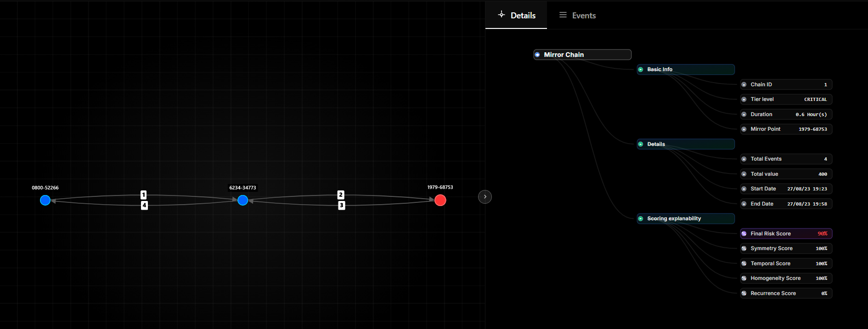Click the icon next to Mirror Point
Screen dimensions: 868x329
744,129
